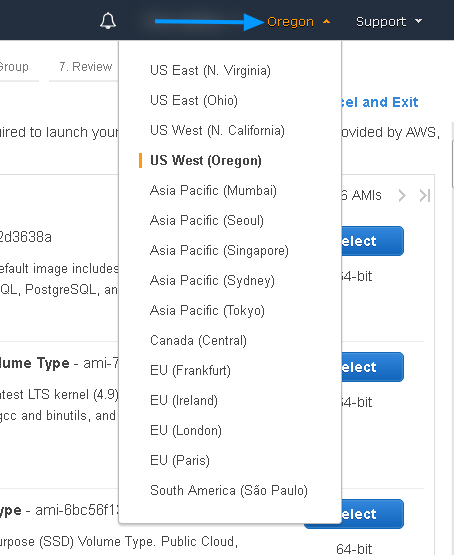The image size is (454, 555).
Task: Open the 7. Review tab
Action: coord(86,67)
